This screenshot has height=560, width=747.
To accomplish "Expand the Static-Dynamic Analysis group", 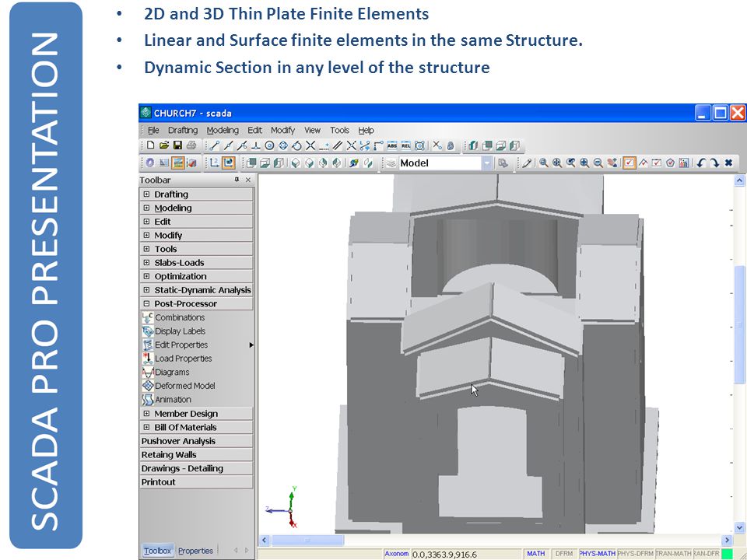I will click(x=146, y=290).
